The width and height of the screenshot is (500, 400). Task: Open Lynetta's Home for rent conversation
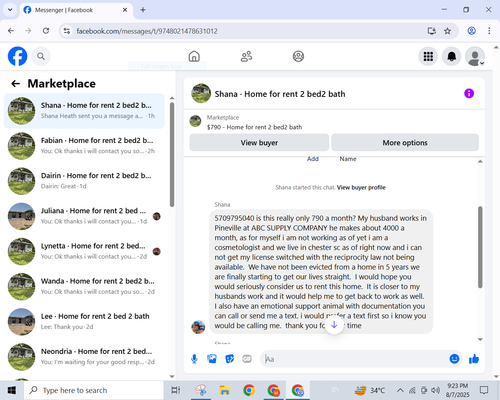tap(84, 251)
